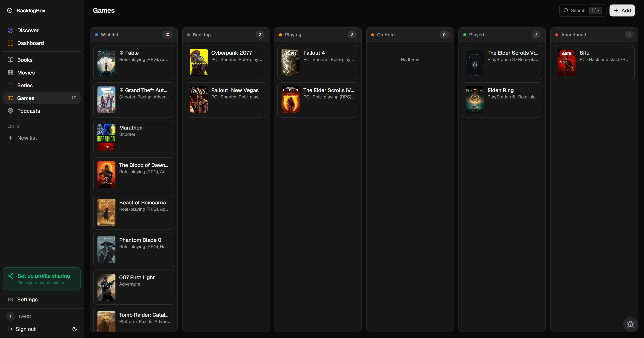Unpin the Fable wishlist card
Viewport: 644px width, 338px height.
pos(122,52)
